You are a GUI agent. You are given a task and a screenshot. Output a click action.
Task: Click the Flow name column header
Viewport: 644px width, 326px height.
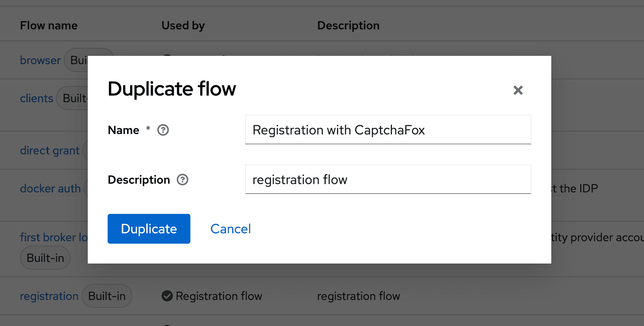pos(49,26)
